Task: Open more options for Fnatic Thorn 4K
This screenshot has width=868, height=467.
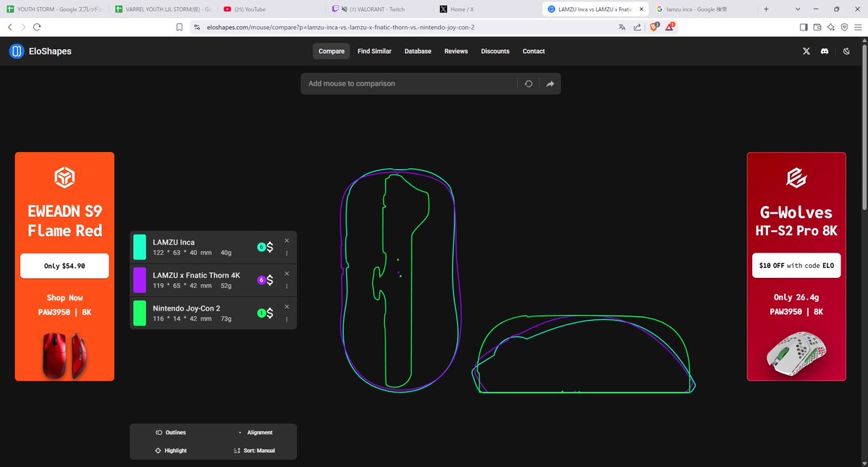Action: coord(286,287)
